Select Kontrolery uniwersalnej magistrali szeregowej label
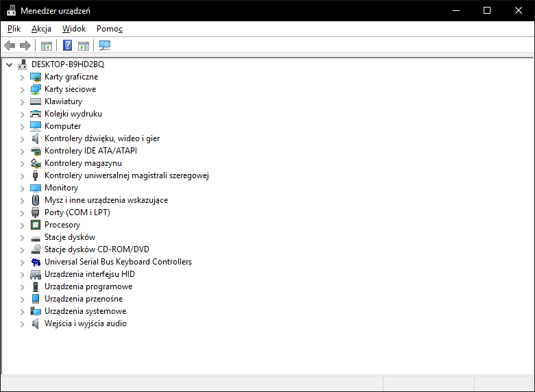The image size is (535, 392). tap(127, 175)
